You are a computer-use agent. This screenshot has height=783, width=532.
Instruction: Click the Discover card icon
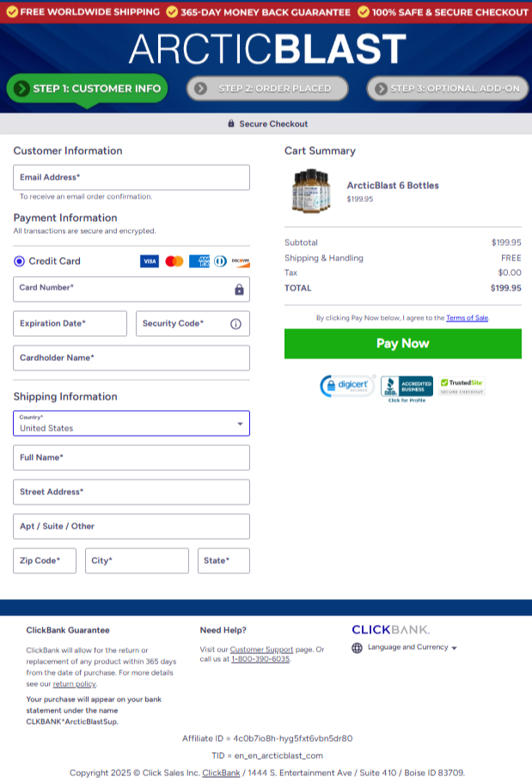pos(240,261)
